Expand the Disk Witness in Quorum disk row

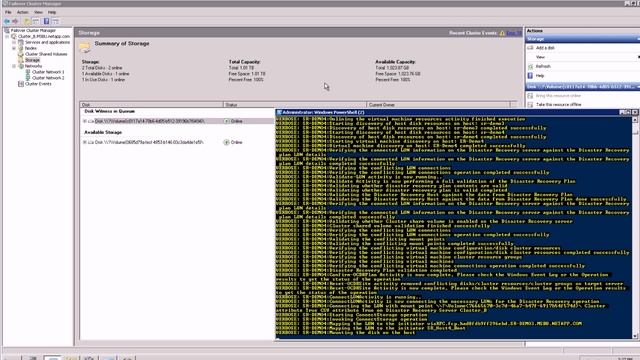(x=85, y=121)
